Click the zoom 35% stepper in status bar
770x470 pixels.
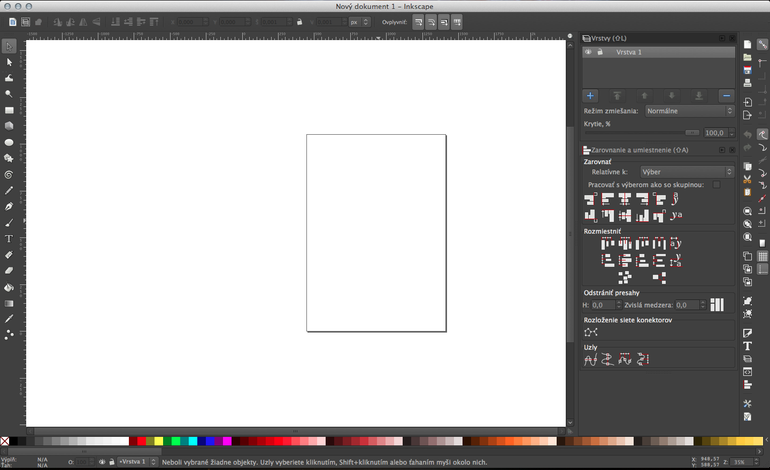click(756, 462)
